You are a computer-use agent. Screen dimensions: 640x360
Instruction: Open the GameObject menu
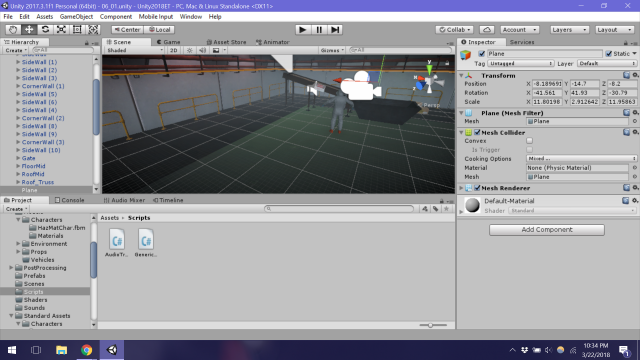pyautogui.click(x=76, y=17)
